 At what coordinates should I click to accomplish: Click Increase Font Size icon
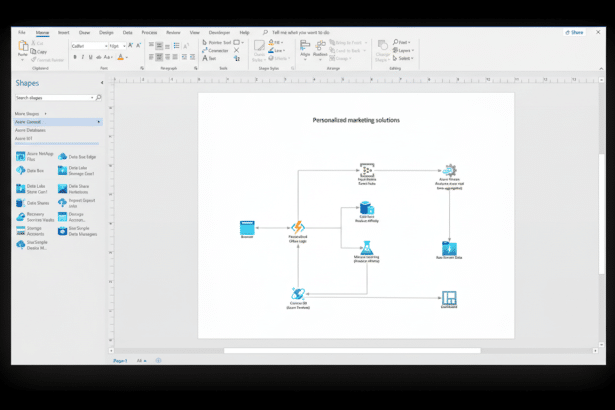[131, 46]
